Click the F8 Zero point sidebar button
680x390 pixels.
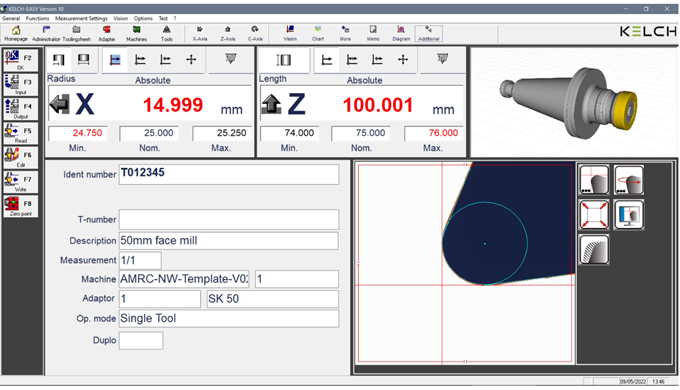coord(20,206)
